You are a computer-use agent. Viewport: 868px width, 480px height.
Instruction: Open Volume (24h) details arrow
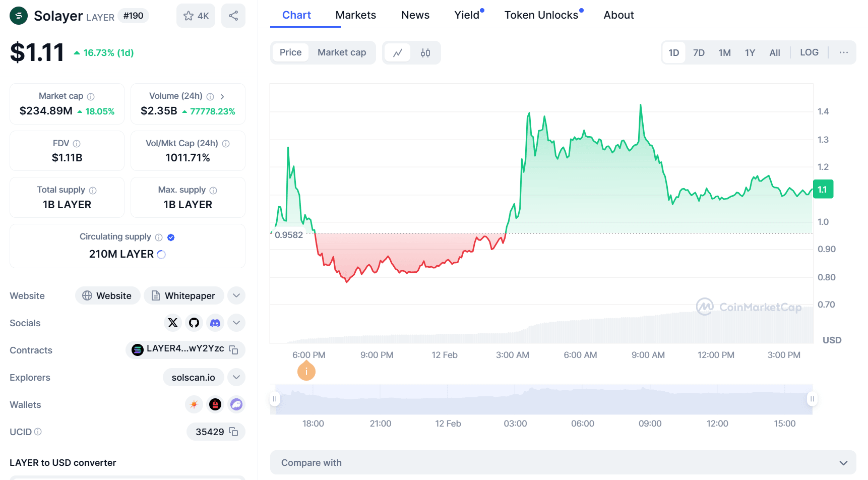pyautogui.click(x=222, y=96)
